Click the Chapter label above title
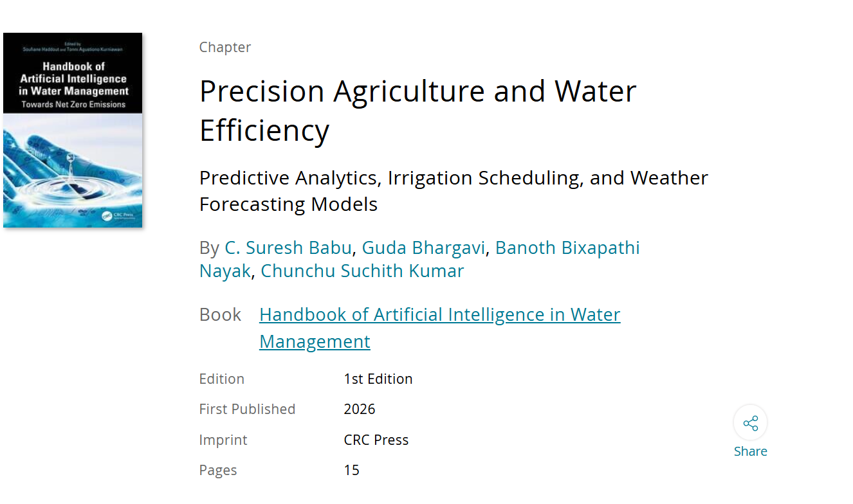The image size is (853, 504). (x=225, y=47)
